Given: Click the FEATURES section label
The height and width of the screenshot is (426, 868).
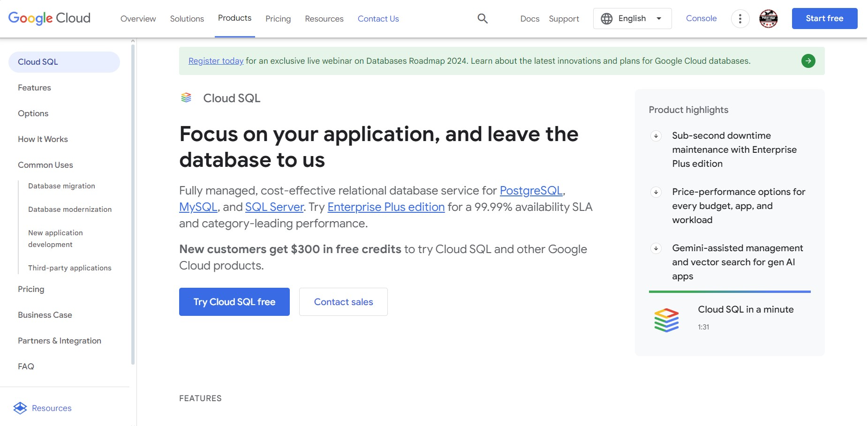Looking at the screenshot, I should coord(200,398).
